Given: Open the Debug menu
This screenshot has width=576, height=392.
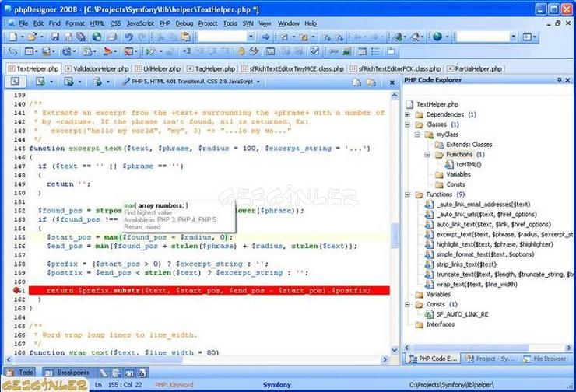Looking at the screenshot, I should coord(184,23).
